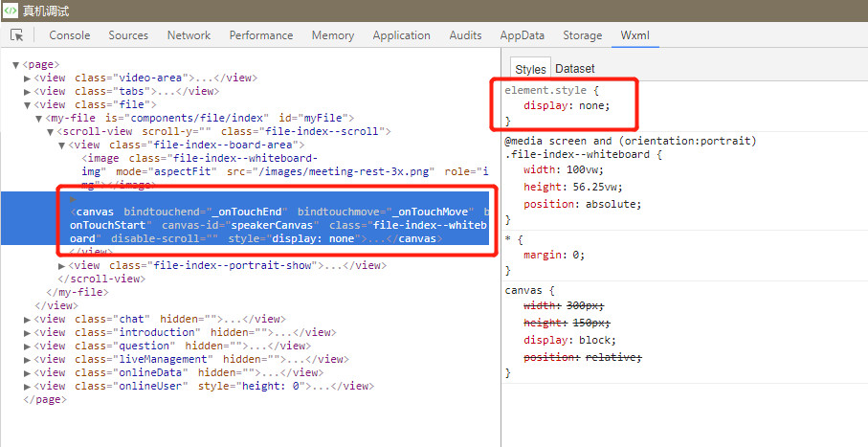The image size is (868, 447).
Task: Select the Memory tab
Action: point(333,34)
